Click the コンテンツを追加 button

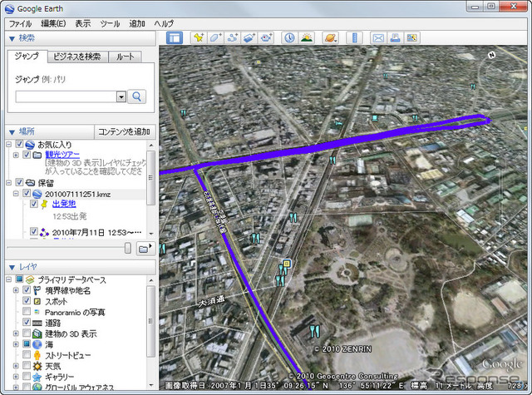[x=124, y=131]
